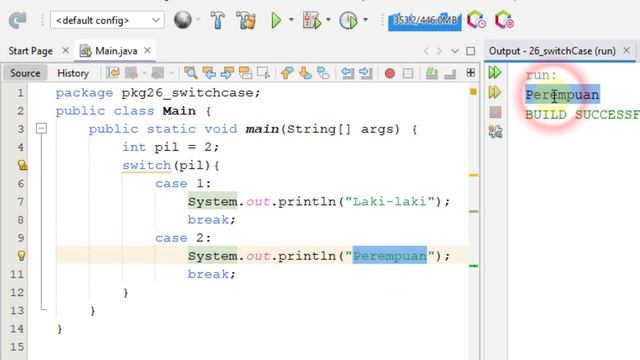Toggle Bookmark icon in editor toolbar

(323, 73)
